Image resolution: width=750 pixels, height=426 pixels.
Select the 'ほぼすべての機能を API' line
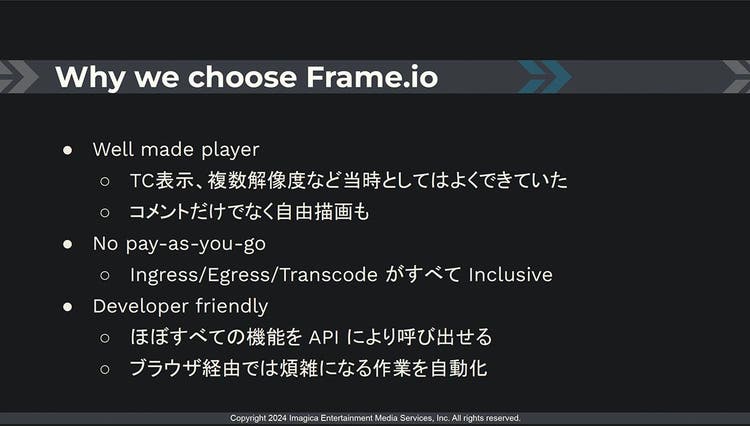pyautogui.click(x=311, y=337)
